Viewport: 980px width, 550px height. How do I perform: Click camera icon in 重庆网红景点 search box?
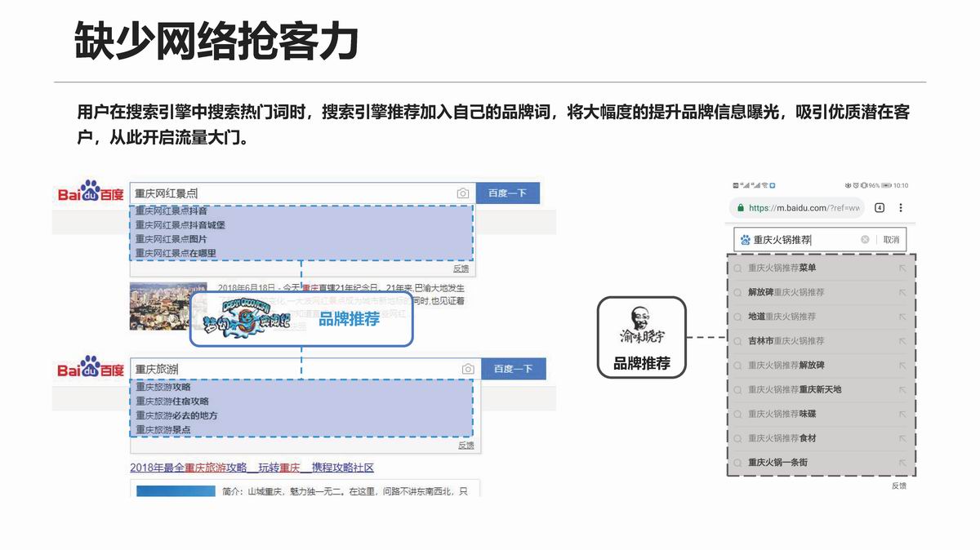pyautogui.click(x=463, y=193)
